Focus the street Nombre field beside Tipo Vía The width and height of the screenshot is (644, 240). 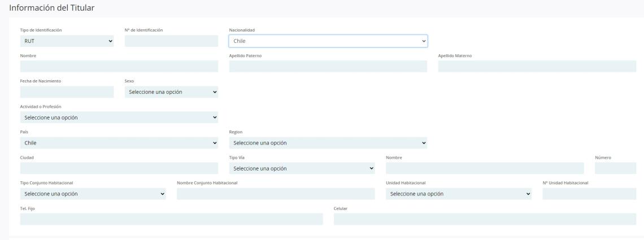pos(484,168)
